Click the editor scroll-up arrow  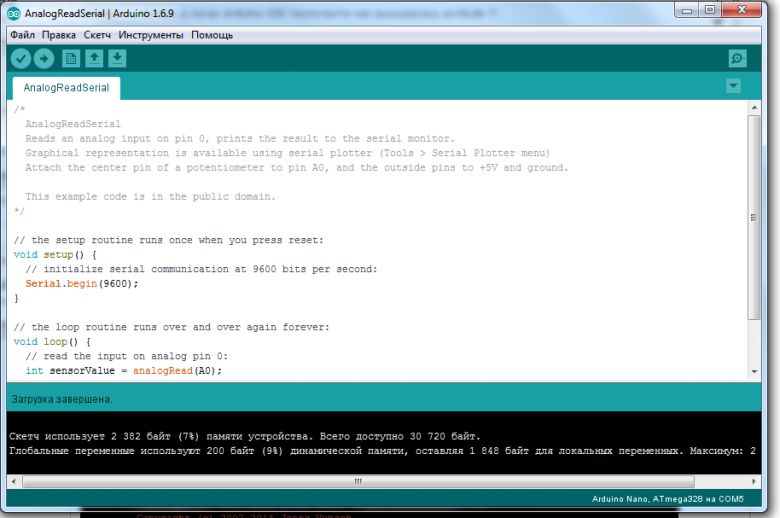click(x=754, y=107)
